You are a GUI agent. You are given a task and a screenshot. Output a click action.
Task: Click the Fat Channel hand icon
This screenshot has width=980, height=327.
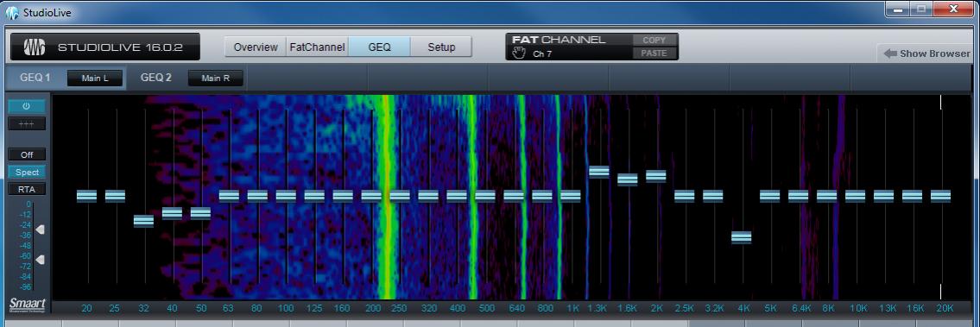(x=519, y=53)
